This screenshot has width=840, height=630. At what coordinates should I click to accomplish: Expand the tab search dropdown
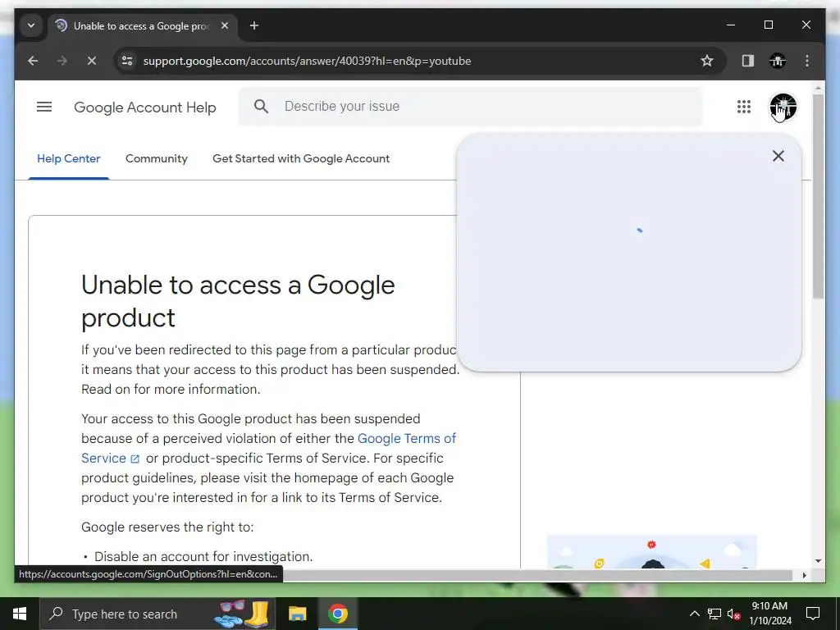31,25
